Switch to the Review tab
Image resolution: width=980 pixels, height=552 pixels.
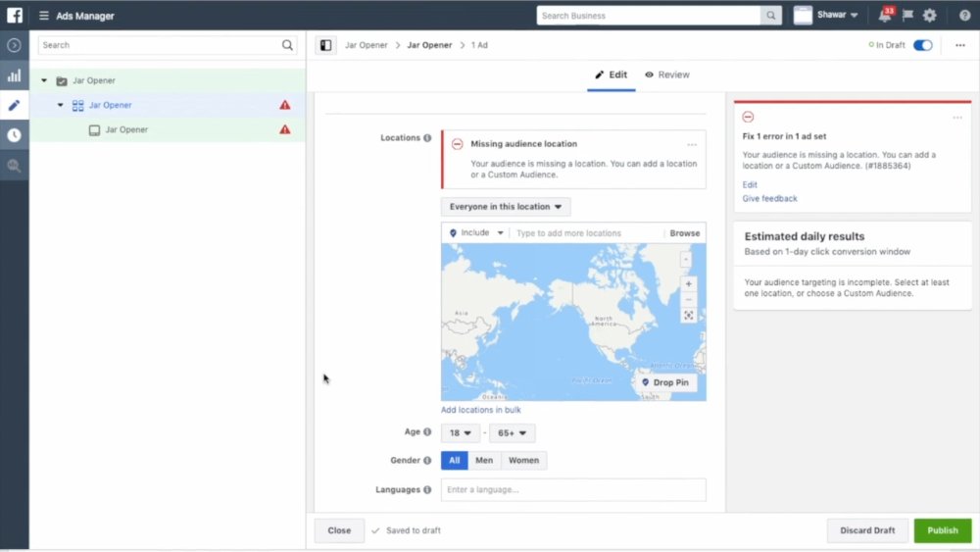coord(667,75)
